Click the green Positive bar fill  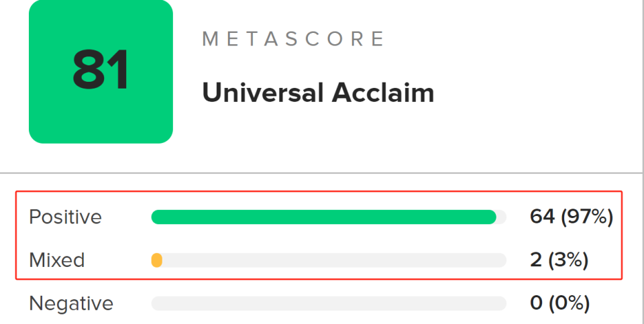[x=323, y=217]
